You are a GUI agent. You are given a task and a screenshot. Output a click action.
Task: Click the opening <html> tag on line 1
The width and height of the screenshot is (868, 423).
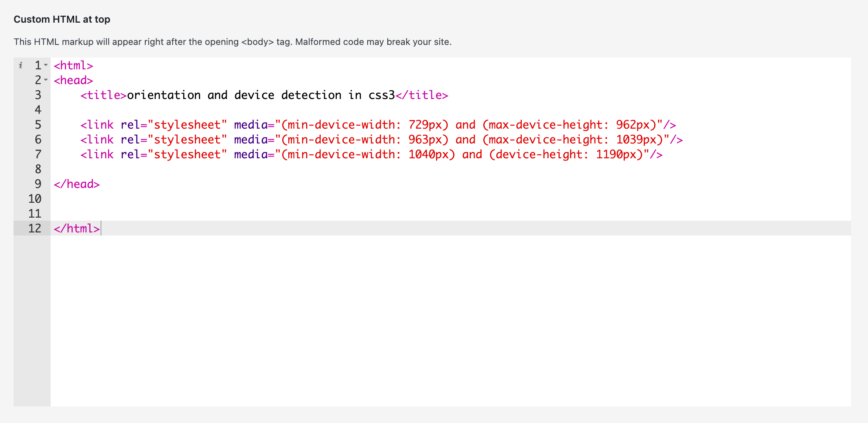[x=72, y=65]
